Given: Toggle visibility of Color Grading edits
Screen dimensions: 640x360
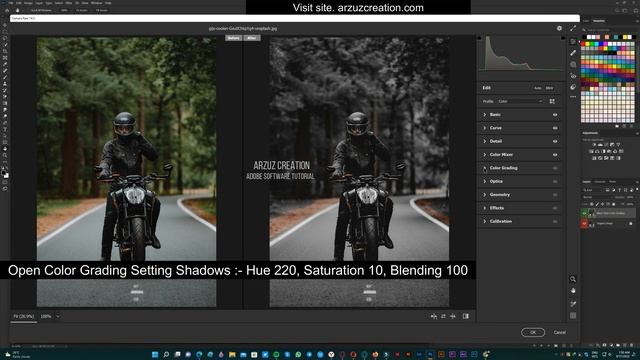Looking at the screenshot, I should pos(555,168).
